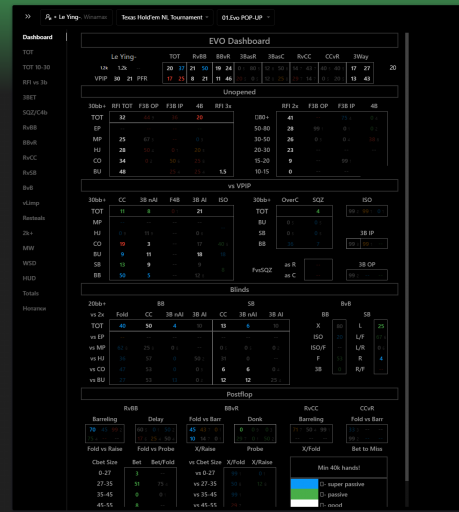Screen dimensions: 459x512
Task: Click the FvsSQZ label
Action: [262, 270]
